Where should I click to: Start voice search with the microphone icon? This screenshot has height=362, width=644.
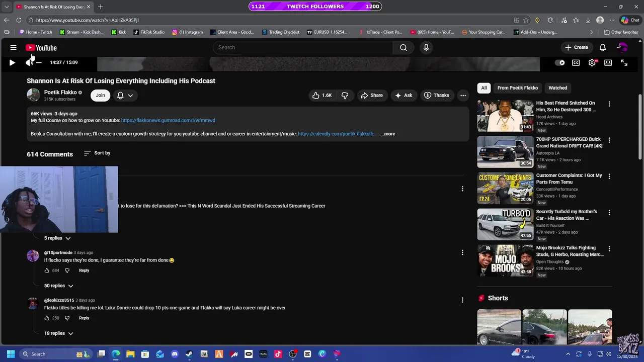tap(426, 47)
